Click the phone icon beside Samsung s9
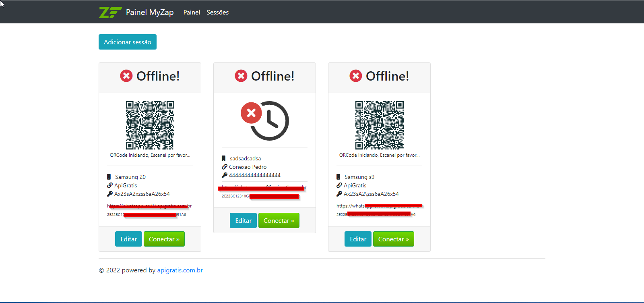The image size is (644, 303). click(338, 177)
